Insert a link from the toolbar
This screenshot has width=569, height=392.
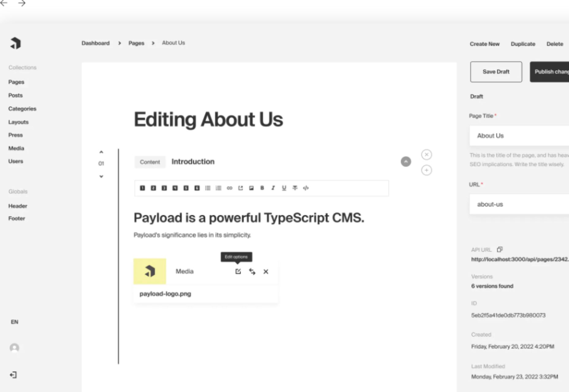click(x=230, y=188)
